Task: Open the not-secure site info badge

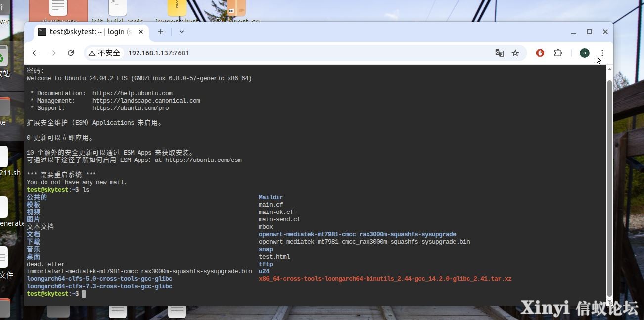Action: pyautogui.click(x=104, y=53)
